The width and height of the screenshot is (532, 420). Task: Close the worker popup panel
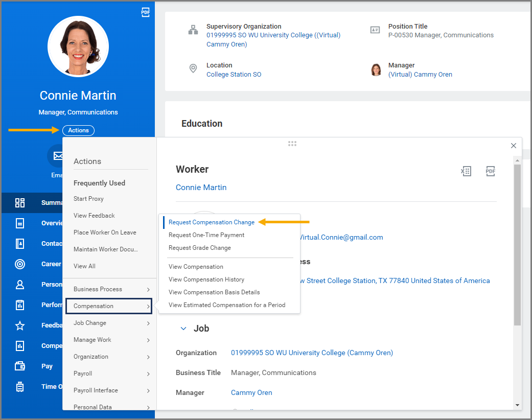coord(514,146)
